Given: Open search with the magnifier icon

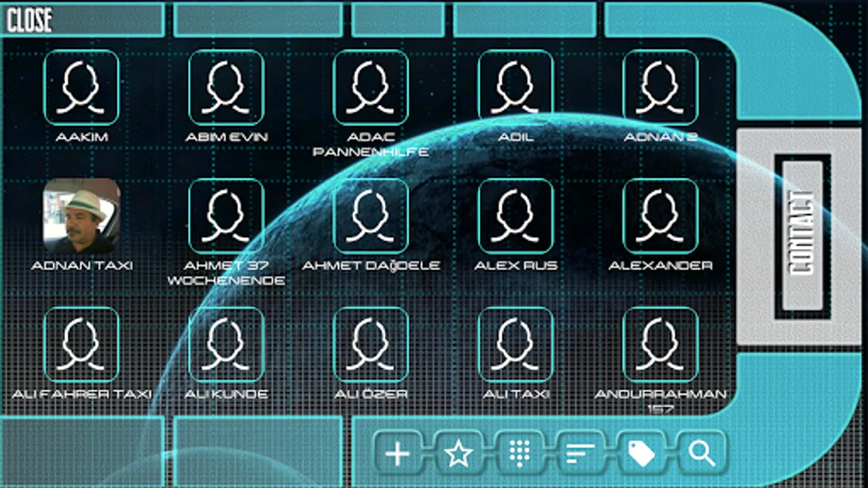Looking at the screenshot, I should [x=702, y=453].
